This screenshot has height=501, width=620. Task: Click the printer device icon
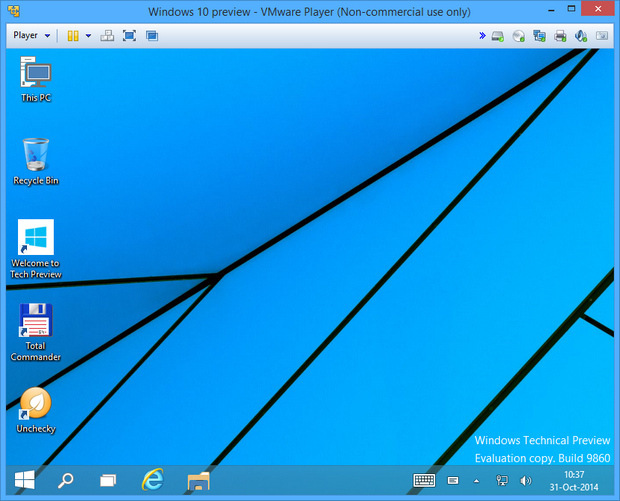(x=560, y=36)
